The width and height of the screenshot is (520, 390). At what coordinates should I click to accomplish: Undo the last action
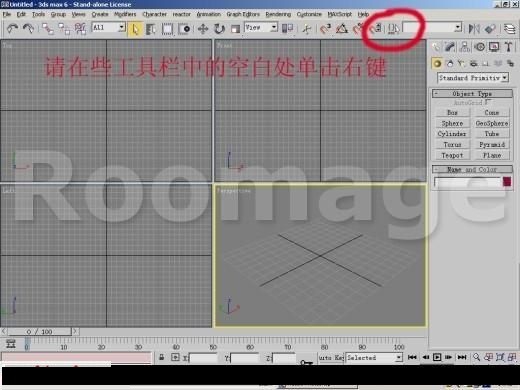click(13, 28)
